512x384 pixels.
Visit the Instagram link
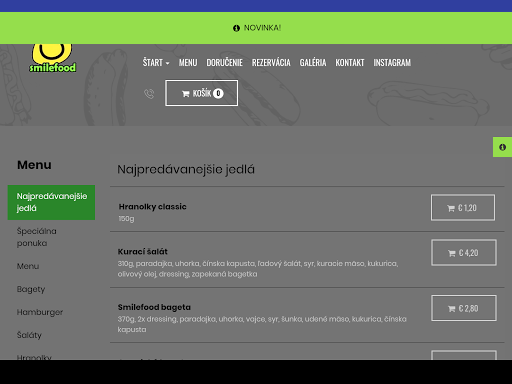(x=392, y=63)
